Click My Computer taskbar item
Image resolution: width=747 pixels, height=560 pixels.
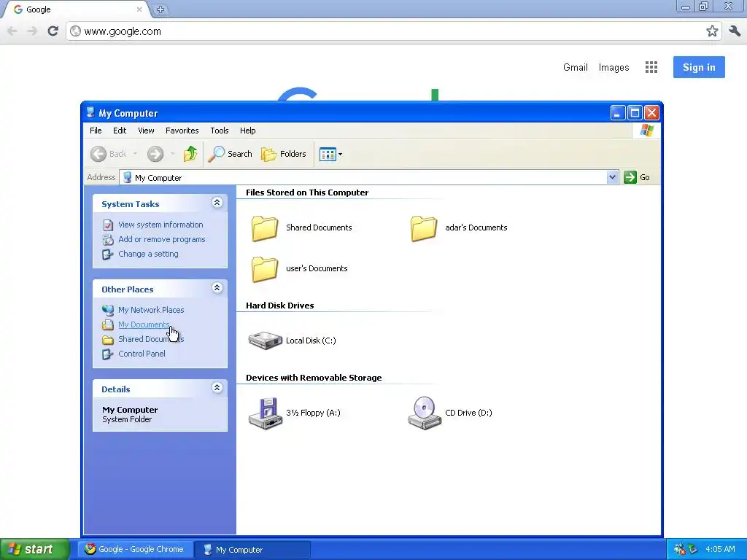[252, 550]
